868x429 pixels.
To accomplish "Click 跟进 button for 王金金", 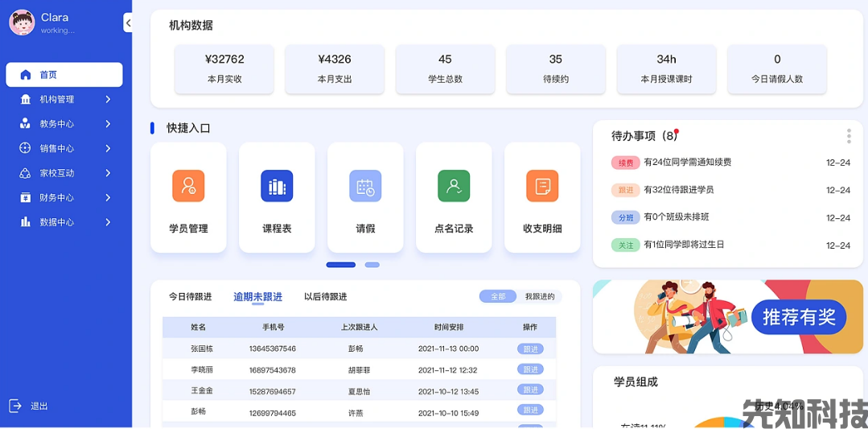I will pyautogui.click(x=530, y=390).
